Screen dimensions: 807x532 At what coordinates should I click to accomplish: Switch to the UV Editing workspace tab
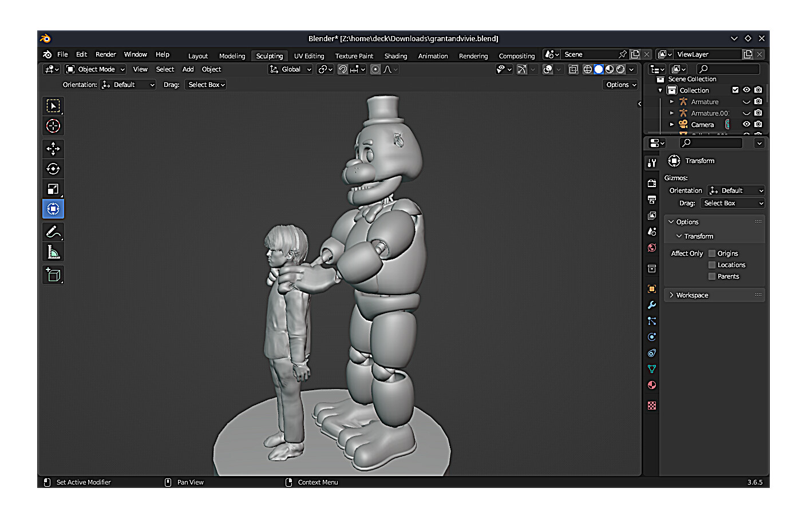coord(309,56)
